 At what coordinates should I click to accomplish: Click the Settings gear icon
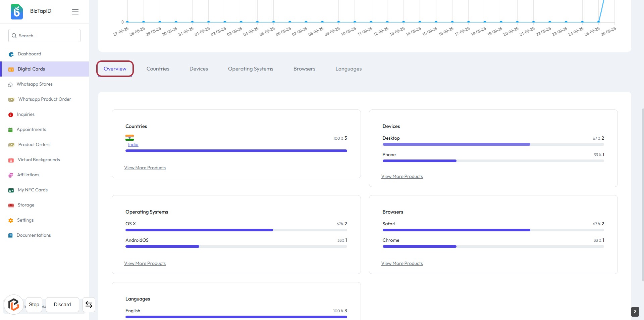(11, 221)
